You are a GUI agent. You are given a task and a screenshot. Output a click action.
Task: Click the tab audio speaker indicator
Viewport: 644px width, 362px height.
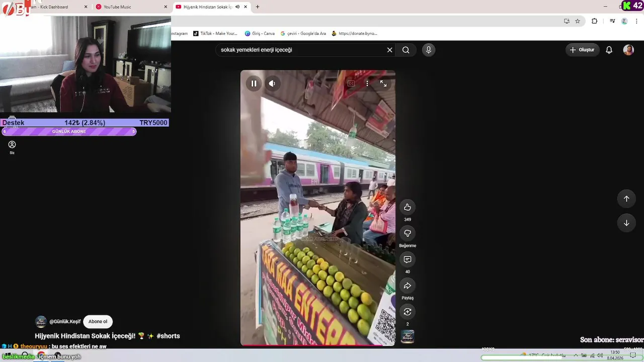[237, 7]
